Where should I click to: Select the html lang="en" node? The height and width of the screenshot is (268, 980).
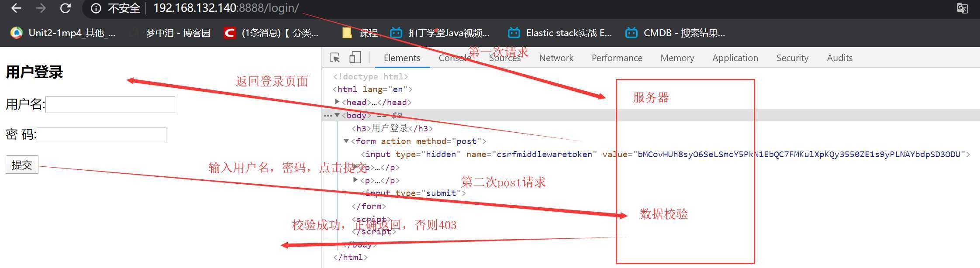click(373, 89)
